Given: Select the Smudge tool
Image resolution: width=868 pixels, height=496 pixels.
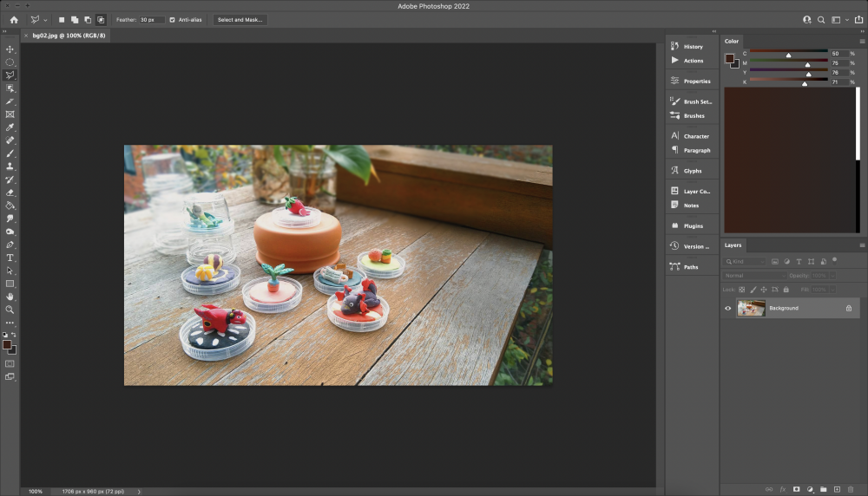Looking at the screenshot, I should (x=10, y=219).
